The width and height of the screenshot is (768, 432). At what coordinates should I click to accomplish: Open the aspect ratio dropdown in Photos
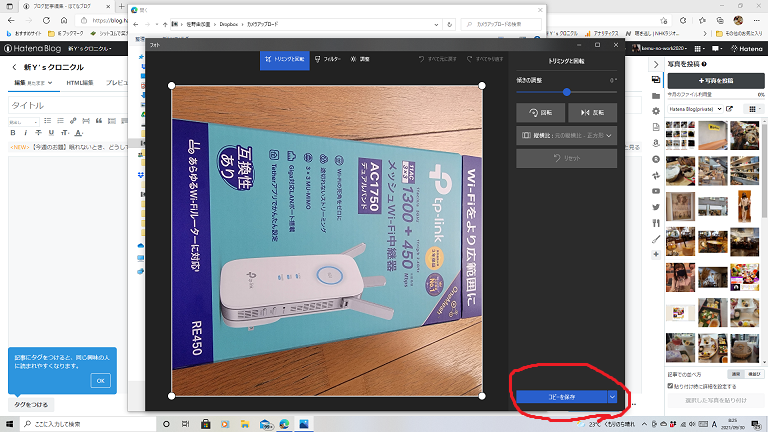(x=566, y=135)
